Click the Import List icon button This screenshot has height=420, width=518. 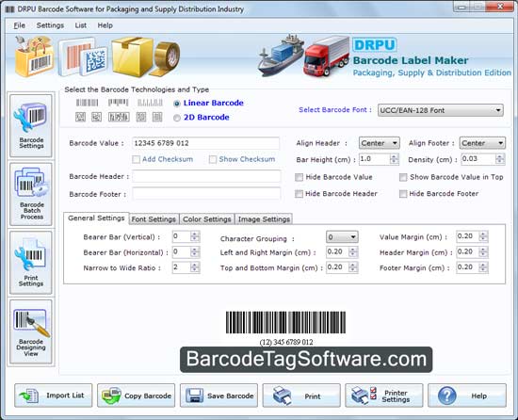[54, 396]
